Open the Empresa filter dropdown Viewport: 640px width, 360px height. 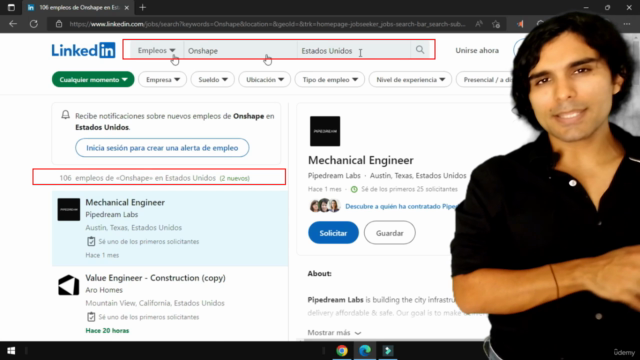click(x=162, y=80)
